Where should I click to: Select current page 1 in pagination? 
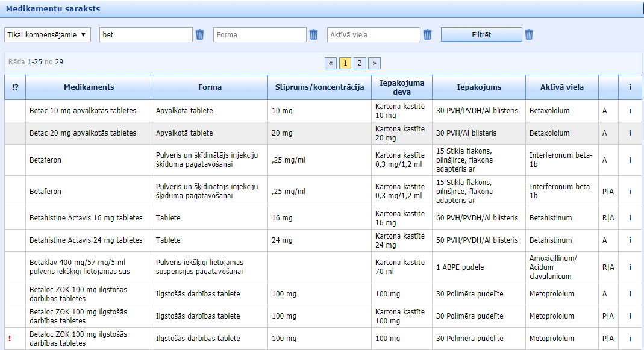[x=345, y=63]
